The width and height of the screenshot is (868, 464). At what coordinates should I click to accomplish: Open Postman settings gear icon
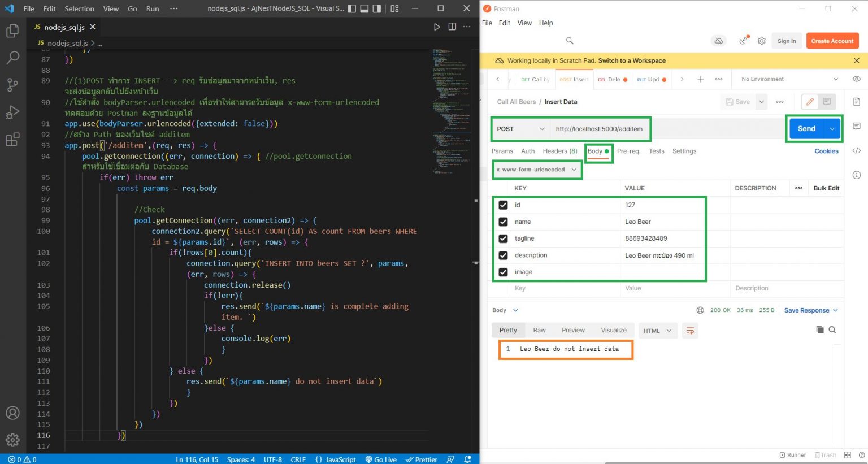click(762, 41)
